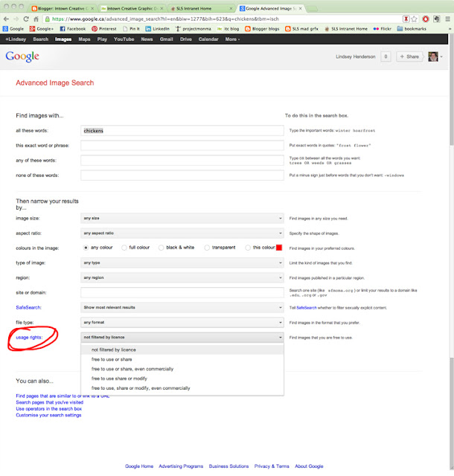Open the projectmomma bookmark
This screenshot has height=476, width=454.
tap(193, 29)
